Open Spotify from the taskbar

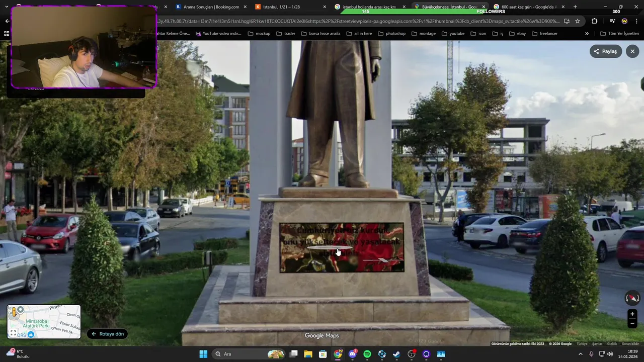(367, 354)
